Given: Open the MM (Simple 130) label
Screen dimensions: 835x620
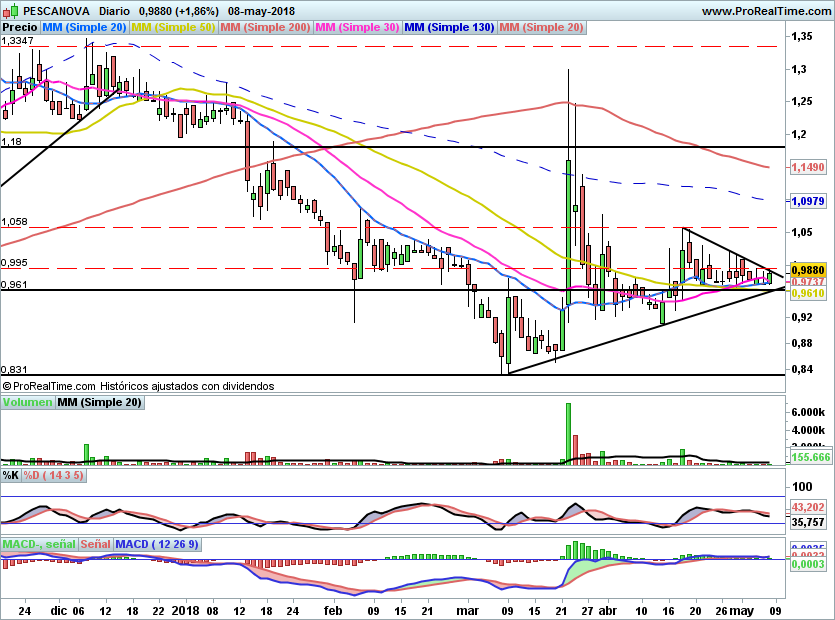Looking at the screenshot, I should pos(449,28).
